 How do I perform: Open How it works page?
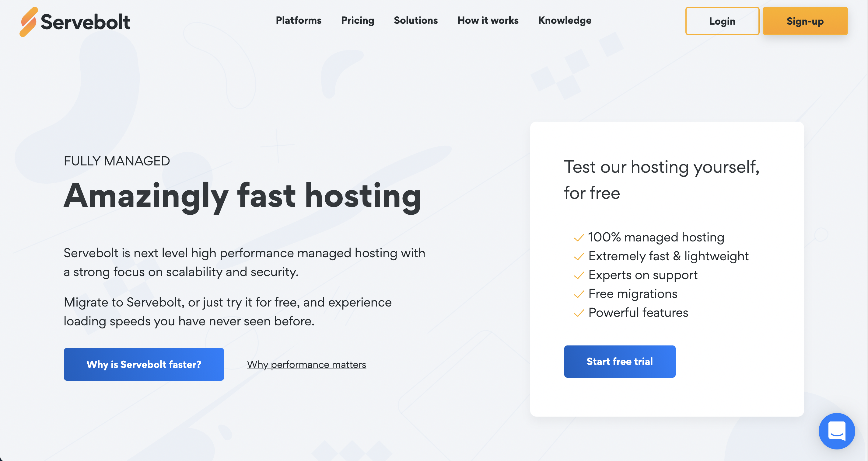[x=488, y=21]
